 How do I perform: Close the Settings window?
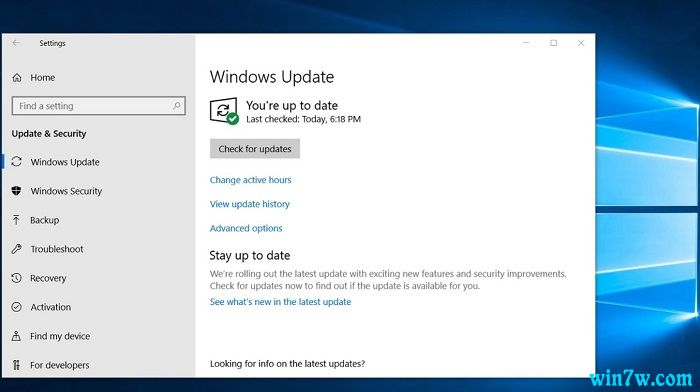pos(581,43)
